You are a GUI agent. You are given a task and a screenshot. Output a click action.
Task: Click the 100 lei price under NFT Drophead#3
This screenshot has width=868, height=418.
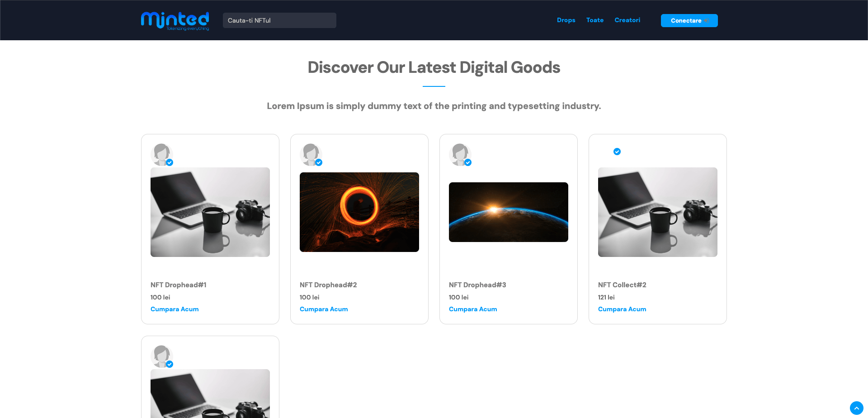click(459, 298)
